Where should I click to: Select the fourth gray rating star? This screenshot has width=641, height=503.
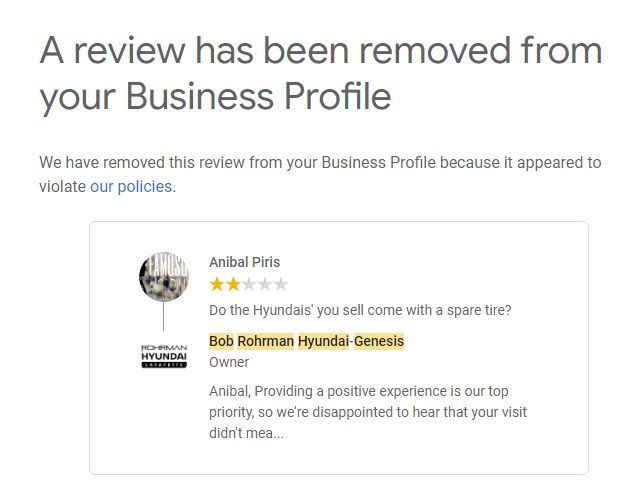[264, 285]
